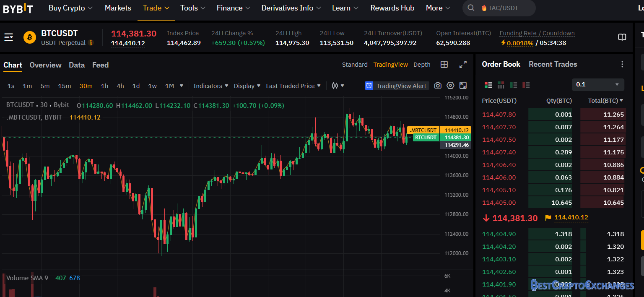Select the 5m timeframe
The image size is (644, 297).
click(x=45, y=86)
